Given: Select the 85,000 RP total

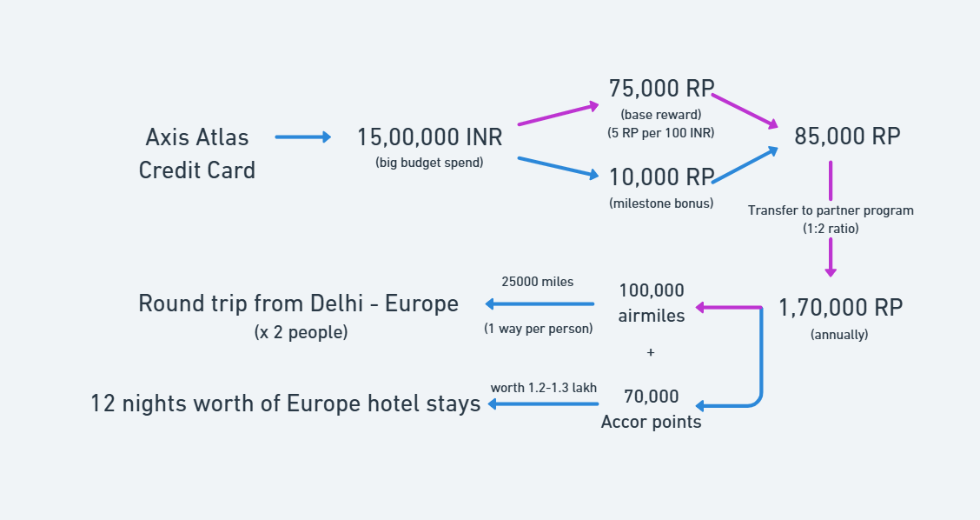Looking at the screenshot, I should pyautogui.click(x=847, y=137).
